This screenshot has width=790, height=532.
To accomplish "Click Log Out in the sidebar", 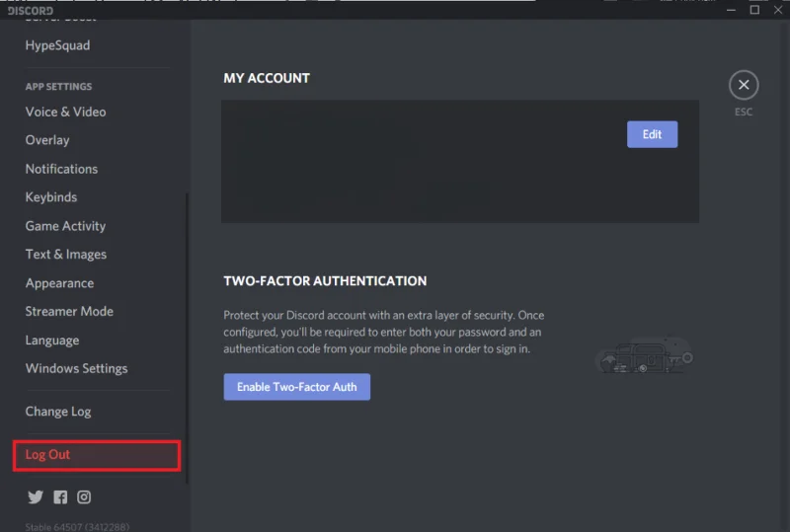I will [x=97, y=455].
